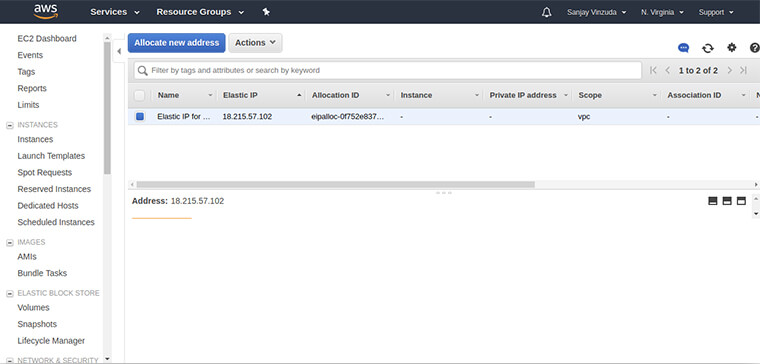This screenshot has width=760, height=364.
Task: Go to the first page of results
Action: tap(653, 71)
